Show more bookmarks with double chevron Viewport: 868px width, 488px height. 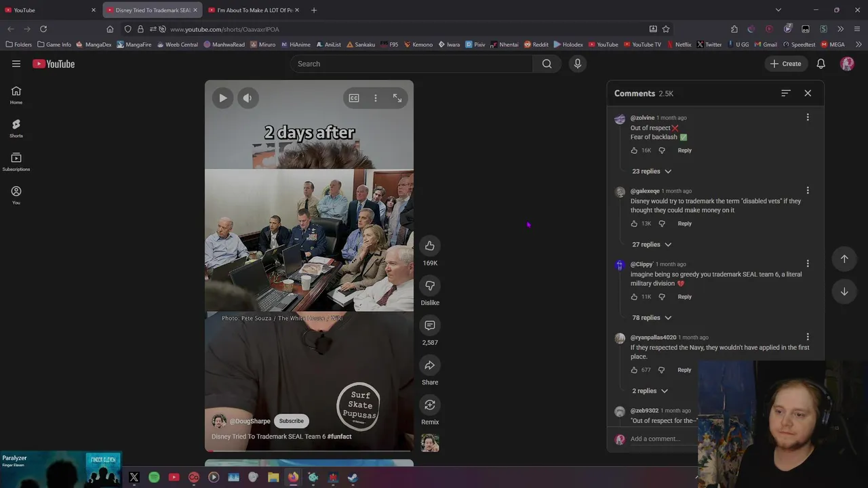click(x=859, y=45)
